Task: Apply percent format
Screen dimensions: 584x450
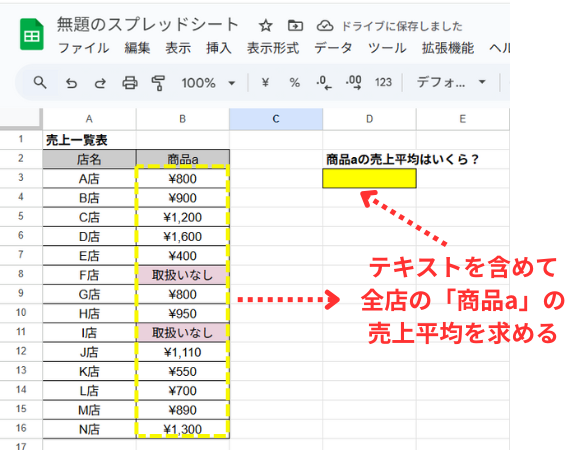Action: coord(295,82)
